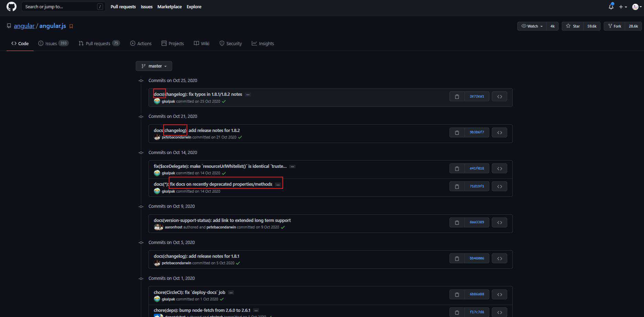Browse repository at commit 2e72ea1

pyautogui.click(x=499, y=96)
